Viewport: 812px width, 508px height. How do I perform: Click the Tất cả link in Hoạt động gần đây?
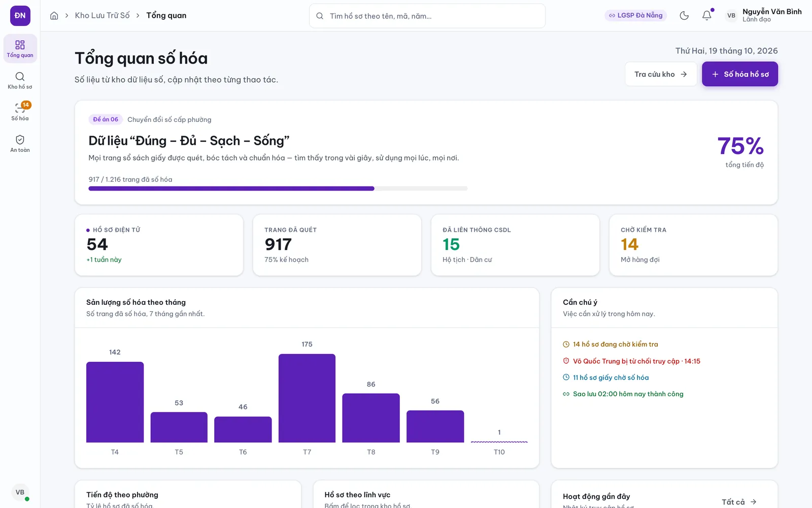point(739,502)
